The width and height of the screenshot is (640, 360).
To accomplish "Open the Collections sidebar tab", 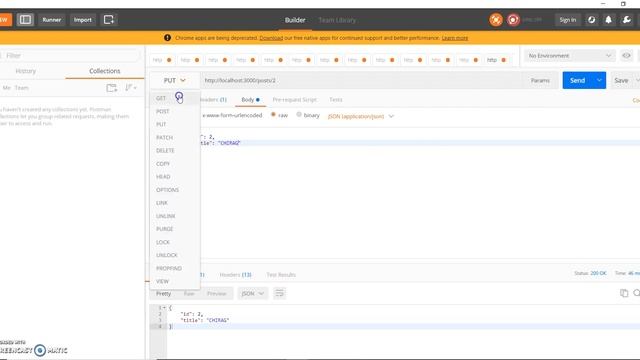I will [104, 71].
